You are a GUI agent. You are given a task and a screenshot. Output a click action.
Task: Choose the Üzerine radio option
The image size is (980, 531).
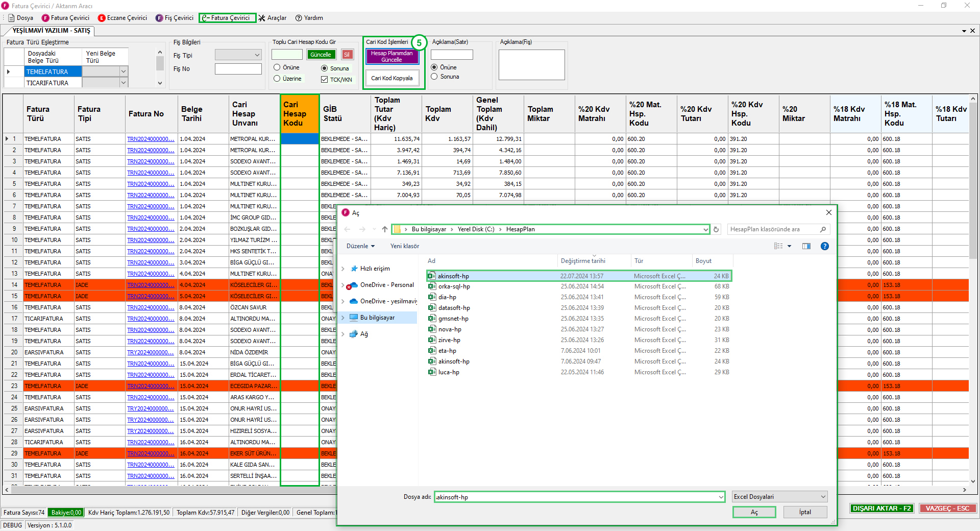point(277,79)
